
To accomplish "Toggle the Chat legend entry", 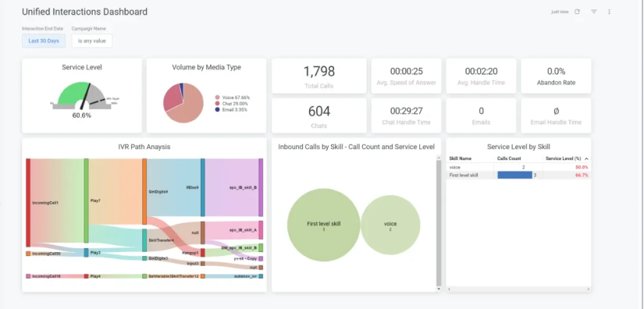I will [232, 104].
